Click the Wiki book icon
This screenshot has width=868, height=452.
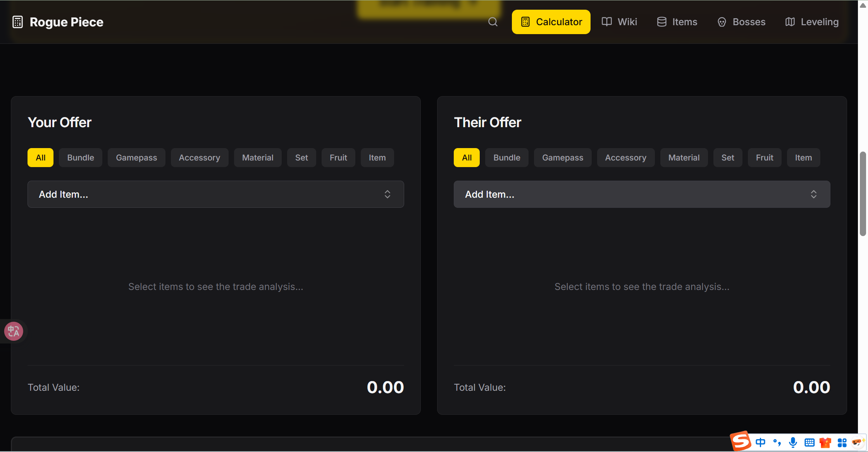606,22
